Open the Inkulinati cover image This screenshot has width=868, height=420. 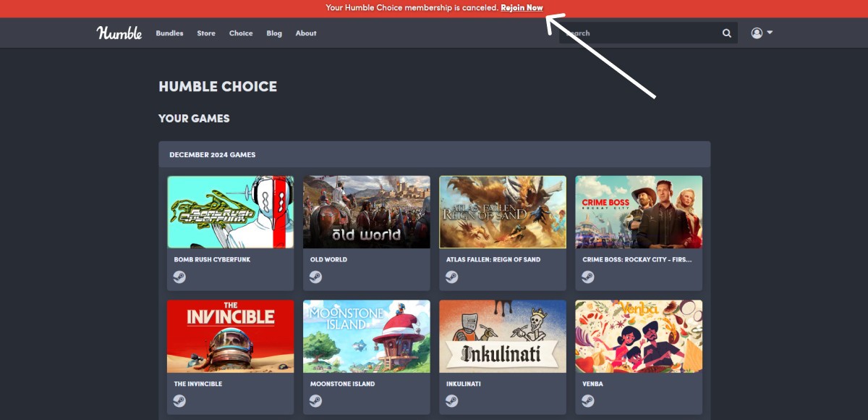tap(503, 337)
